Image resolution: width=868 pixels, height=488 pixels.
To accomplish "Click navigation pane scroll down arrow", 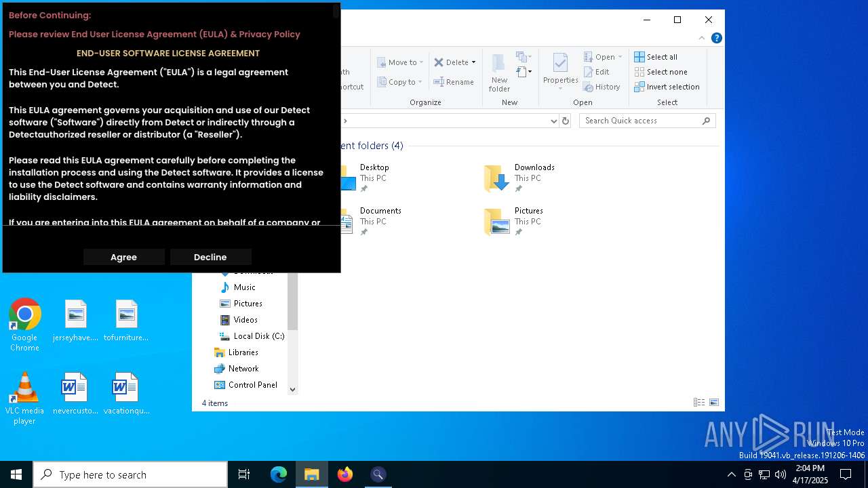I will coord(293,390).
